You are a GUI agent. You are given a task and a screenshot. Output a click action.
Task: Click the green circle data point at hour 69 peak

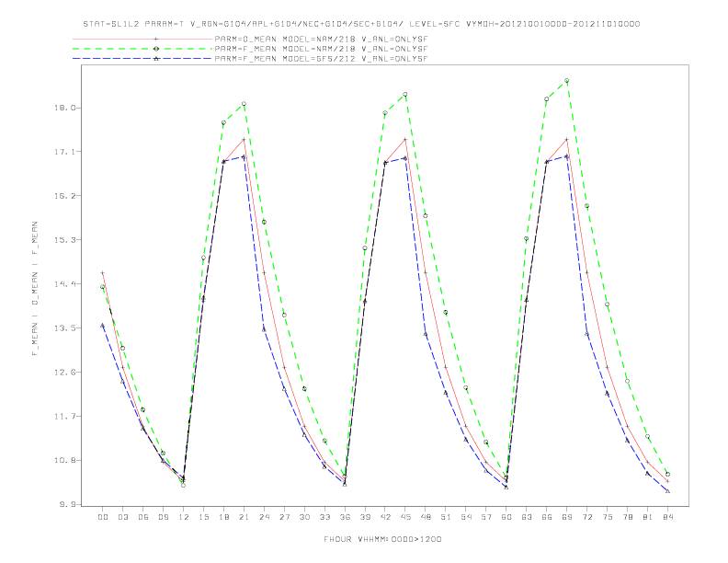567,81
